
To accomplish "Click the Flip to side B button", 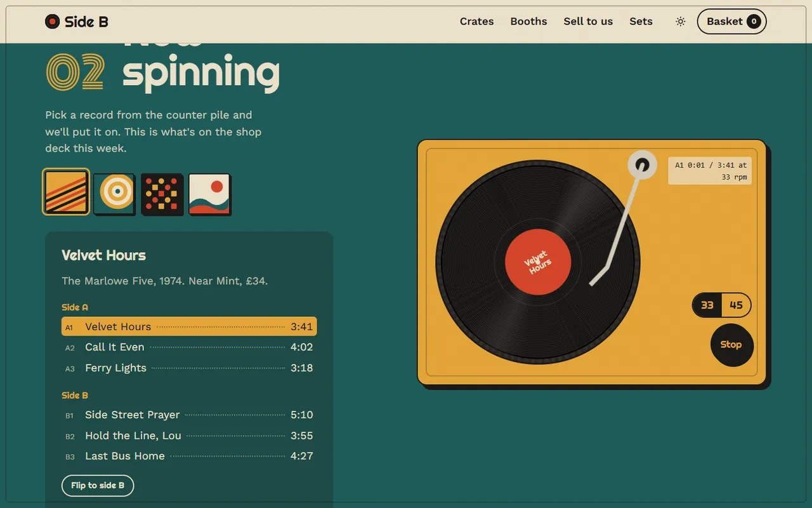I will 98,485.
